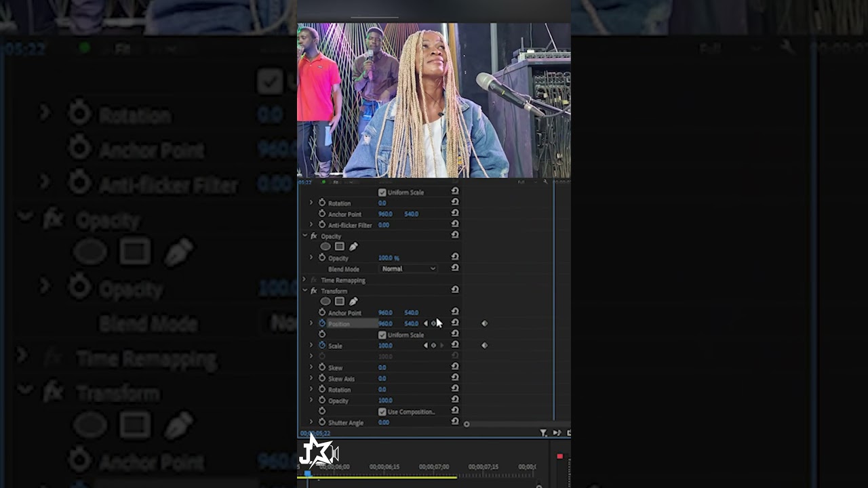This screenshot has height=488, width=868.
Task: Click the Skew Axis stopwatch icon
Action: 322,379
